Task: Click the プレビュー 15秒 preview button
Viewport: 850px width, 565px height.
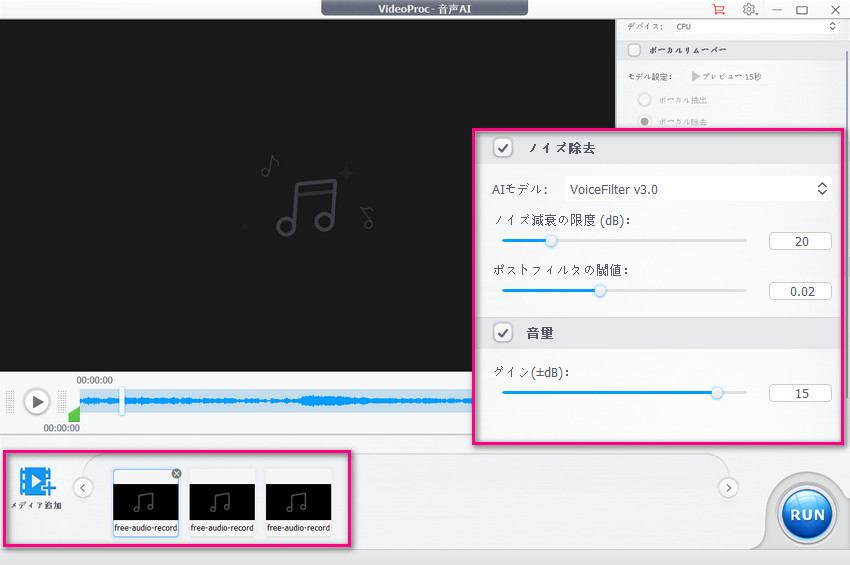Action: tap(726, 76)
